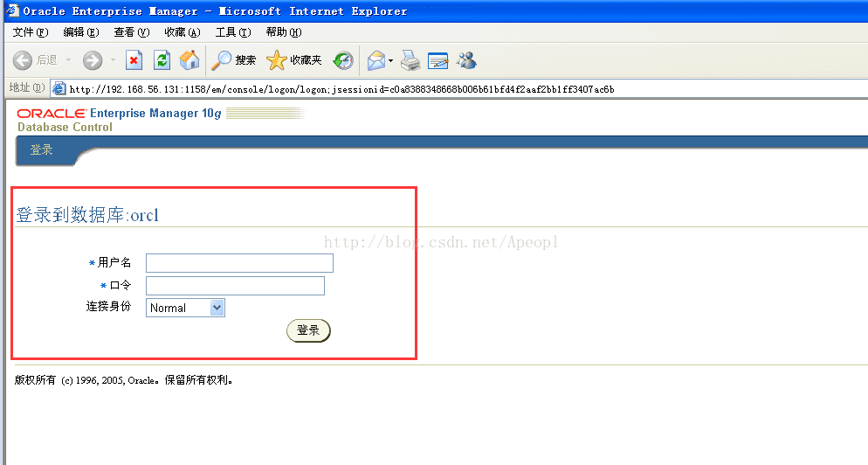Open the 连接身份 Normal dropdown

click(x=185, y=308)
